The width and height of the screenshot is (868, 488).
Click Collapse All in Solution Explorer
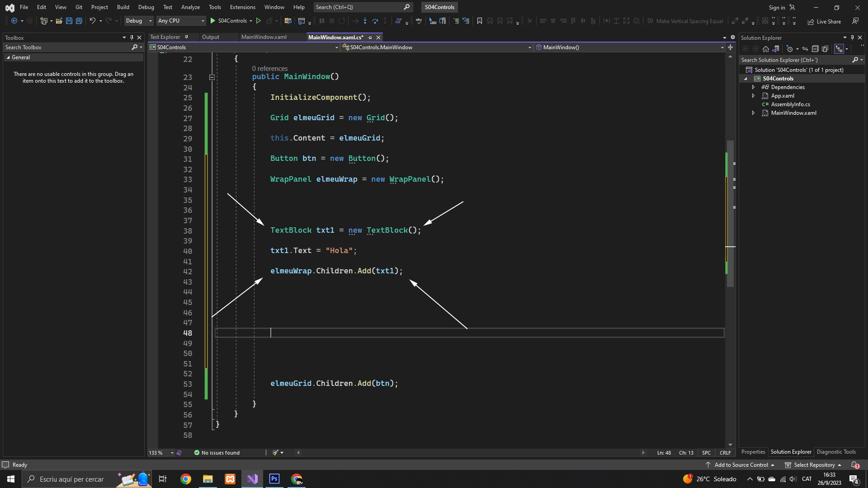pyautogui.click(x=815, y=49)
